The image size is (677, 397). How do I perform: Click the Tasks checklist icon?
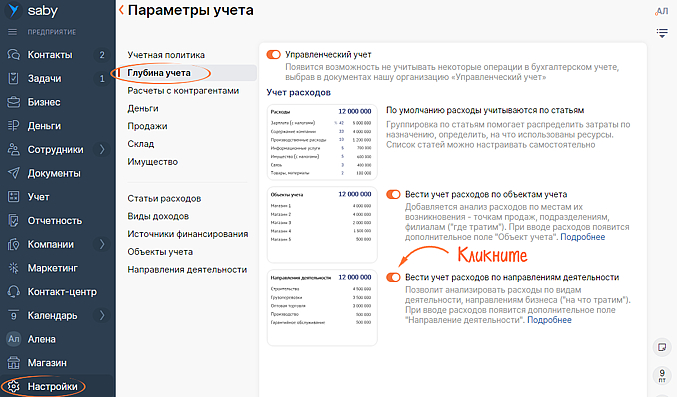pos(13,78)
